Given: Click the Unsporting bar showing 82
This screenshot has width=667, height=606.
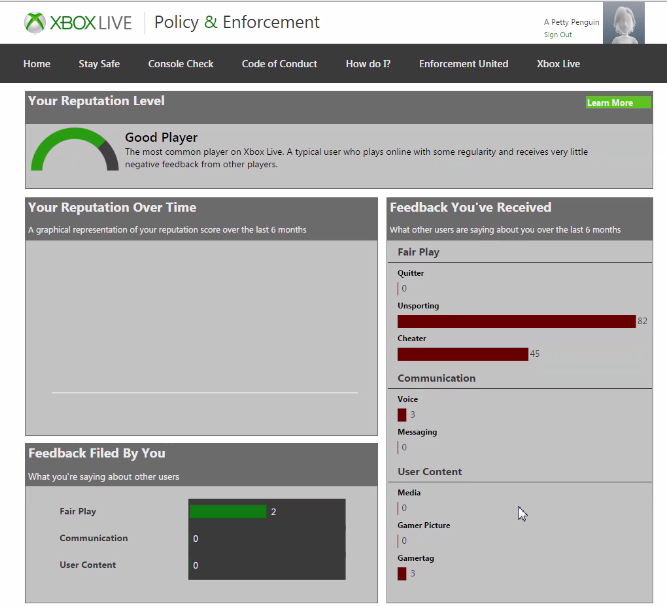Looking at the screenshot, I should [516, 321].
